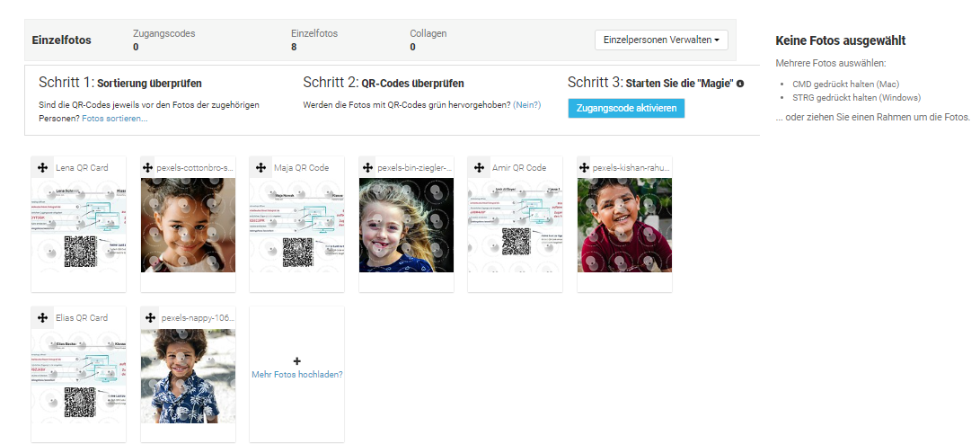Screen dimensions: 980x444
Task: Click the Amir QR Code title text
Action: 519,167
